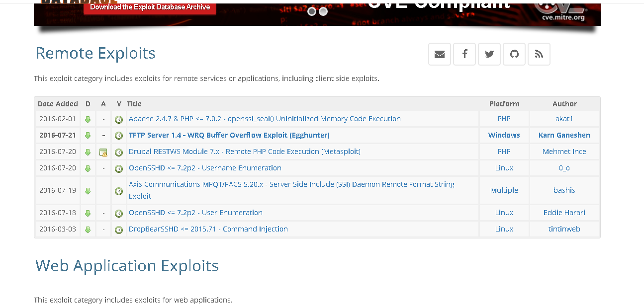Click the verified checkmark for OpenSSHD Username Enumeration
This screenshot has height=308, width=644.
point(118,168)
